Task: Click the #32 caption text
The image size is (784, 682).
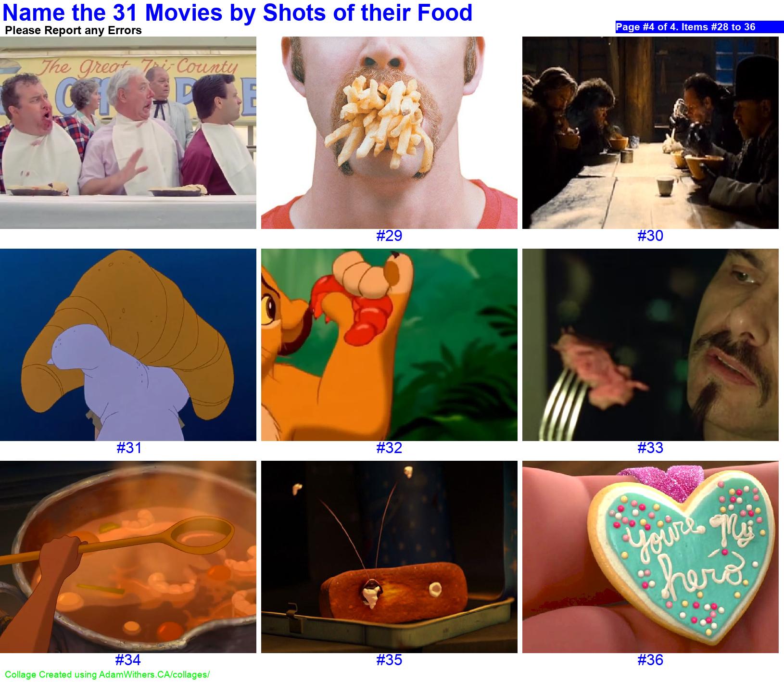Action: click(389, 448)
